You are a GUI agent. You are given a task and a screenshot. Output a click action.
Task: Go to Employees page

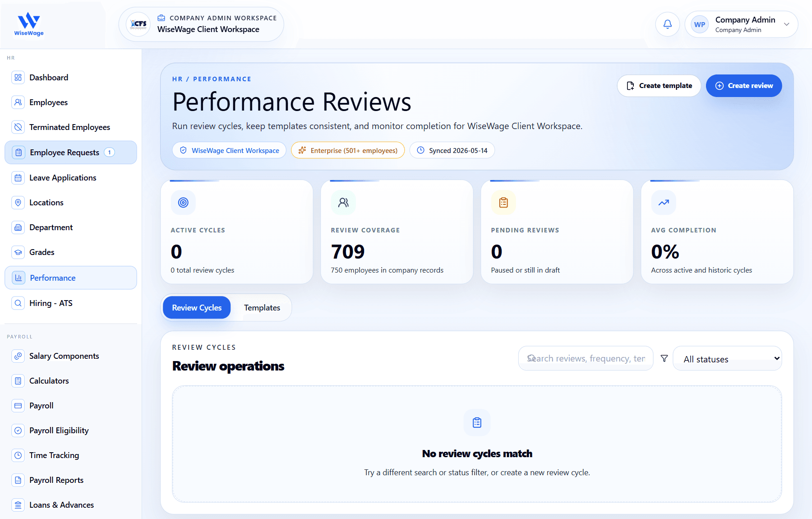pyautogui.click(x=71, y=102)
